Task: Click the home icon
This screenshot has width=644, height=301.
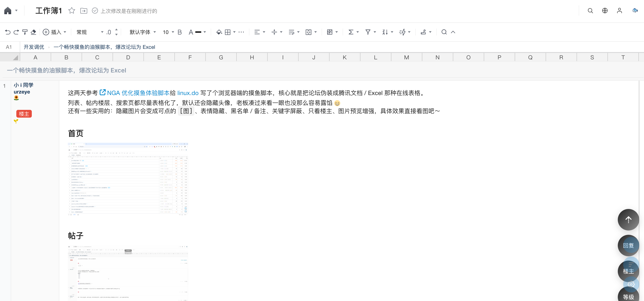Action: [8, 11]
